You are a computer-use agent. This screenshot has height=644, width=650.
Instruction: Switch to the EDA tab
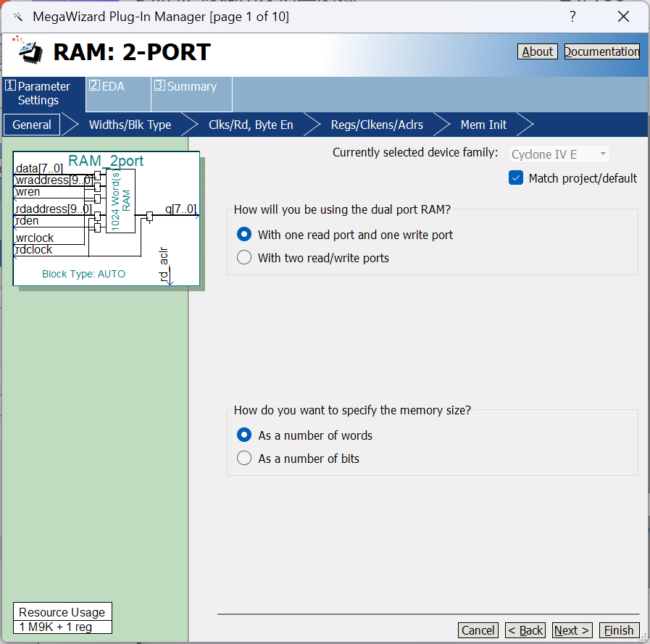click(x=118, y=94)
